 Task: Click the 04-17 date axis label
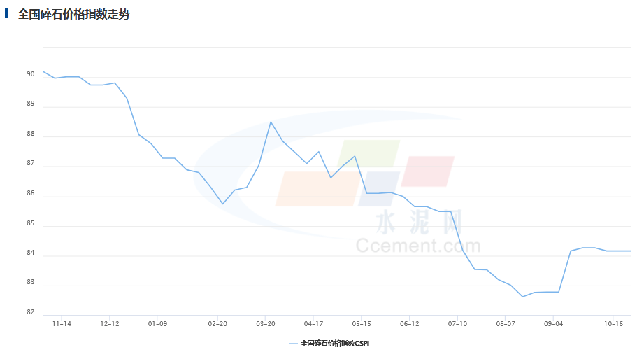coord(313,324)
